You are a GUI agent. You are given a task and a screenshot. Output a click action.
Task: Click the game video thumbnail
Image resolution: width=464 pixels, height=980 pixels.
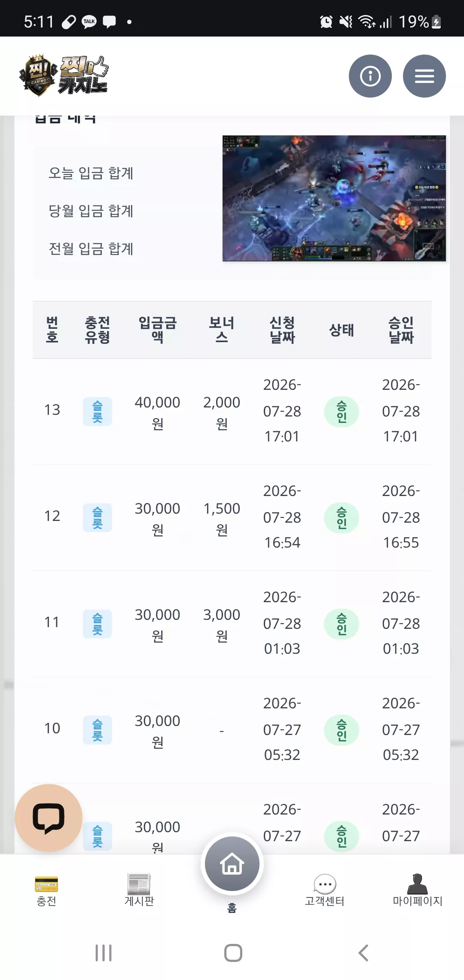coord(334,198)
